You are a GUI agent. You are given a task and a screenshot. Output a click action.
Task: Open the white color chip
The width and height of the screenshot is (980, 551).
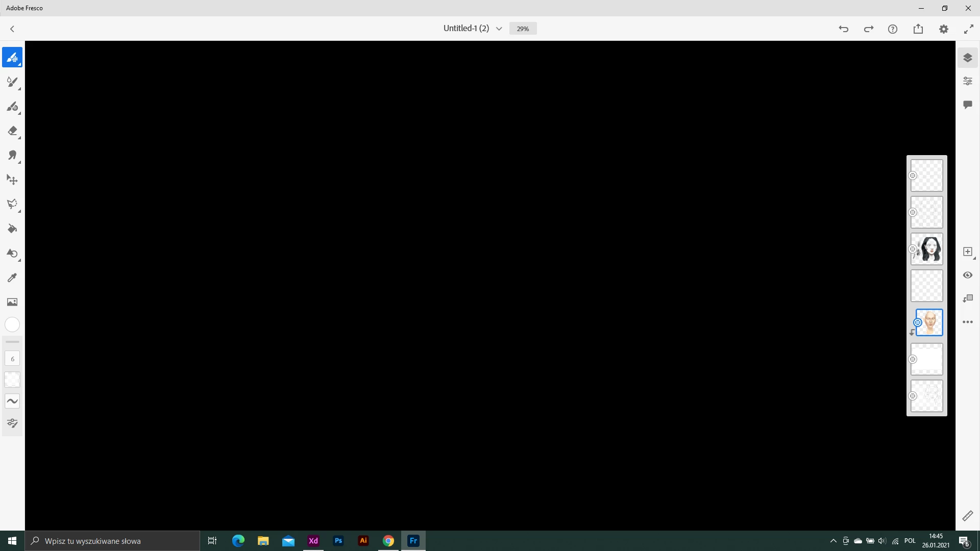click(x=12, y=324)
